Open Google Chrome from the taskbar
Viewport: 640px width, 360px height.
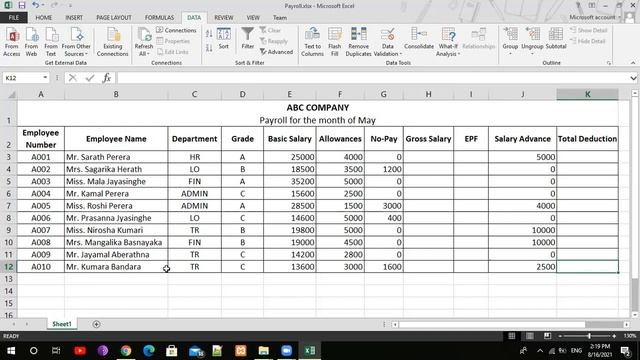click(126, 350)
